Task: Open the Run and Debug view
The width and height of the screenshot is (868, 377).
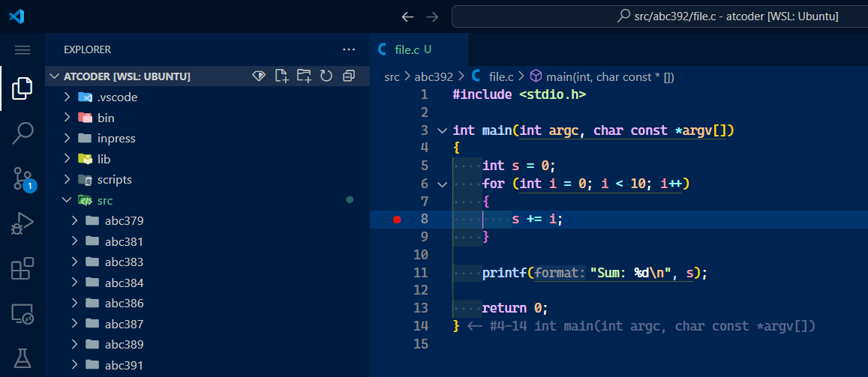Action: (23, 224)
